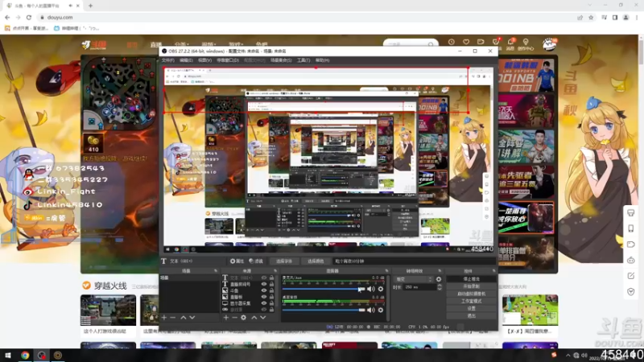Open Douyu follow heart icon

tap(466, 42)
